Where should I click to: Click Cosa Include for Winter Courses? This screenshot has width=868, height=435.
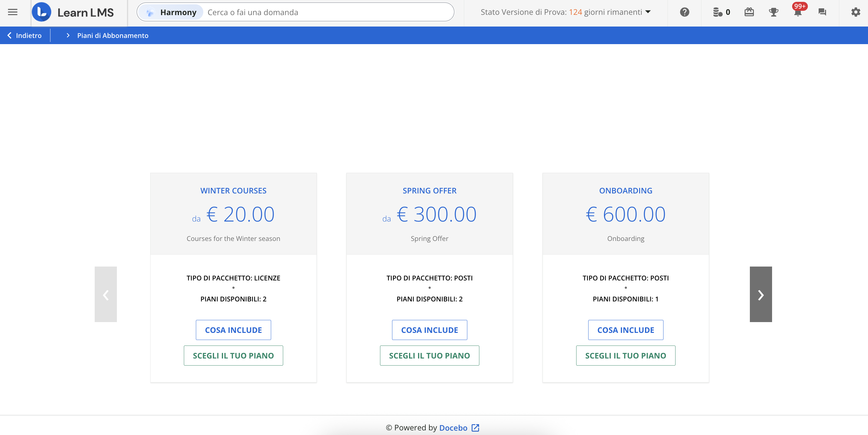click(x=233, y=330)
